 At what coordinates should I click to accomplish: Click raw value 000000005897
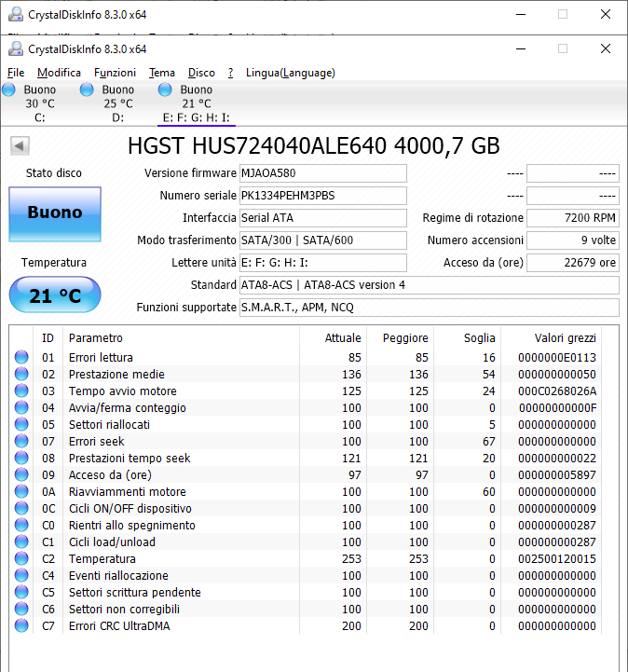[557, 474]
